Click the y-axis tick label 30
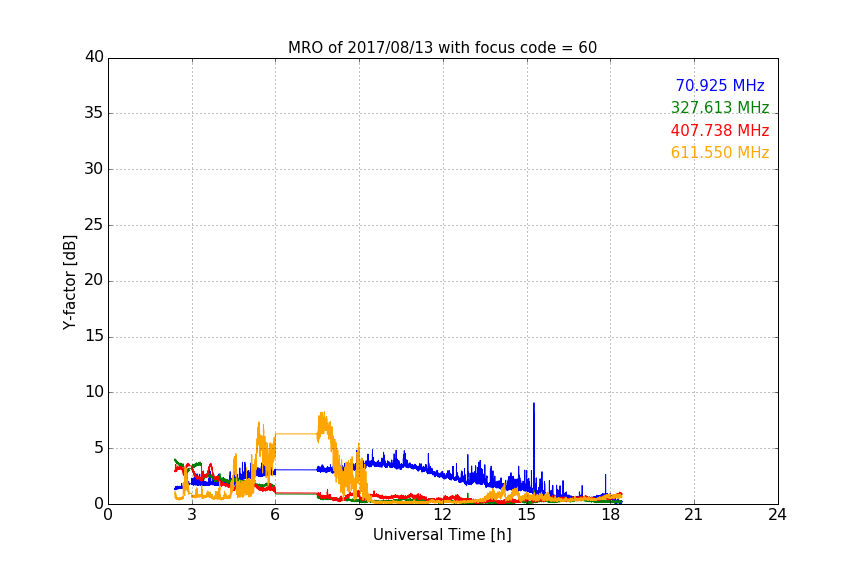 (94, 169)
